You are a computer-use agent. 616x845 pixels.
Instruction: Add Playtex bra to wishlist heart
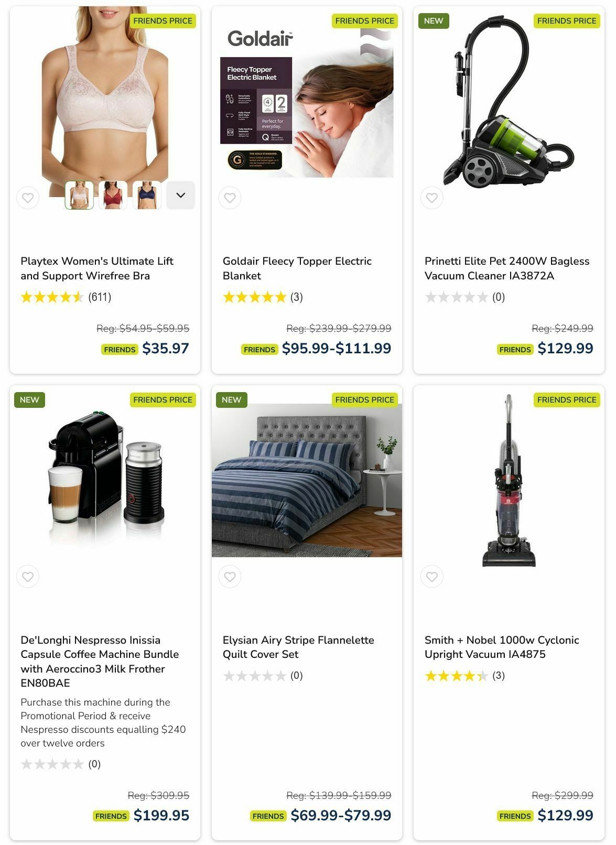click(28, 198)
